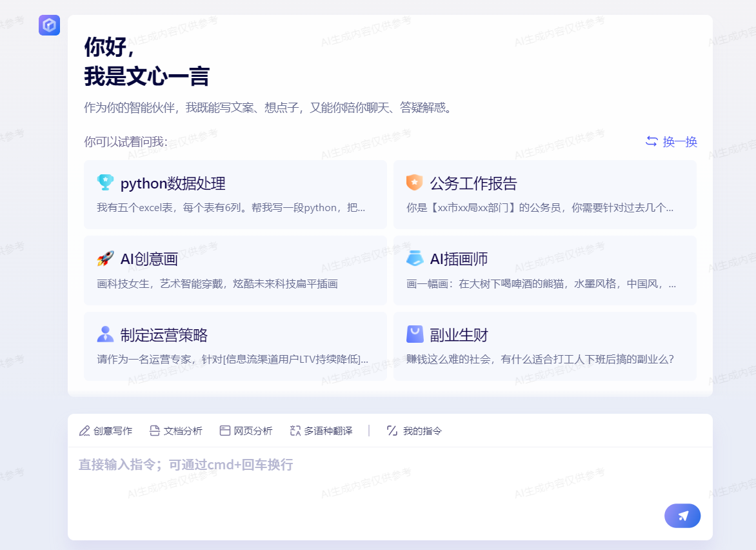Image resolution: width=756 pixels, height=550 pixels.
Task: Click the paint icon on AI插画师 card
Action: (x=413, y=259)
